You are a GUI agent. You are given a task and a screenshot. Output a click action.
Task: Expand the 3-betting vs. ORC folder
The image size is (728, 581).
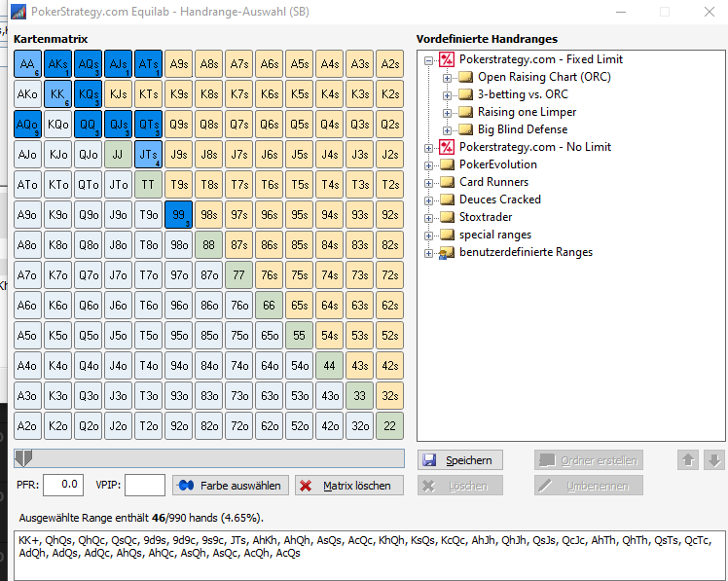point(447,95)
